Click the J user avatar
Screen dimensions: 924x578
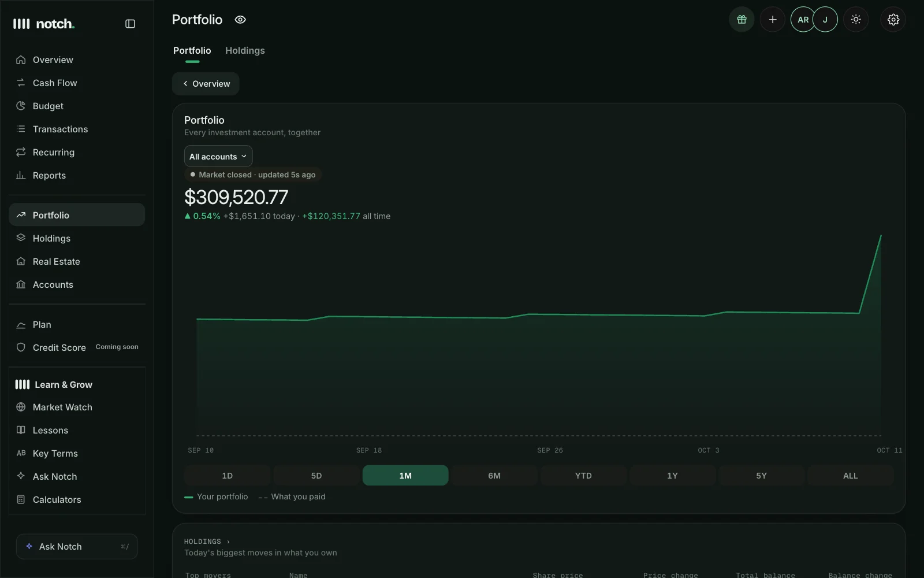825,20
